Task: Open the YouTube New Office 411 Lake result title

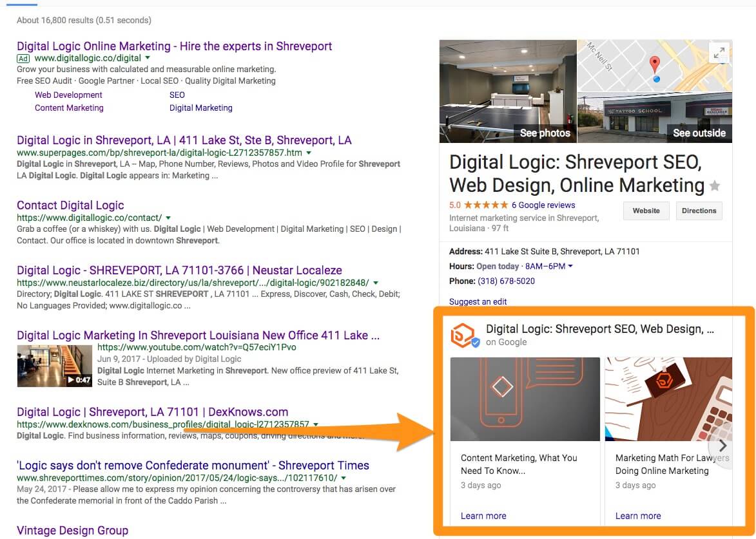Action: (198, 336)
